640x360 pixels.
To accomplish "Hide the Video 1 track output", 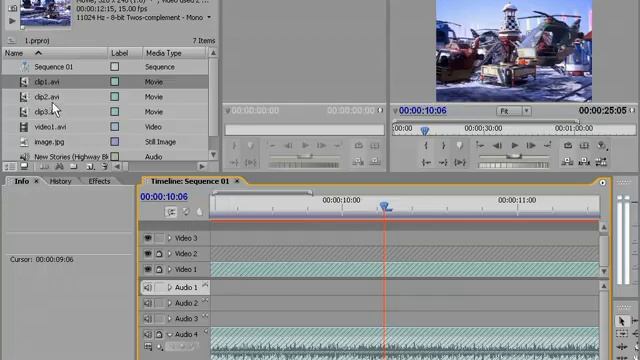I will tap(148, 269).
